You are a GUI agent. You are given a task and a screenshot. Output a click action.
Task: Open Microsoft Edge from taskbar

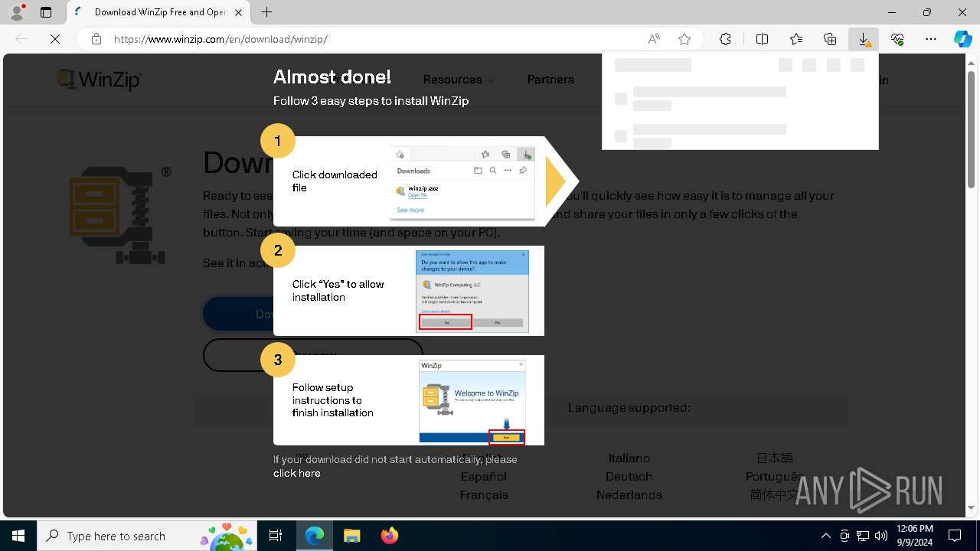click(315, 536)
